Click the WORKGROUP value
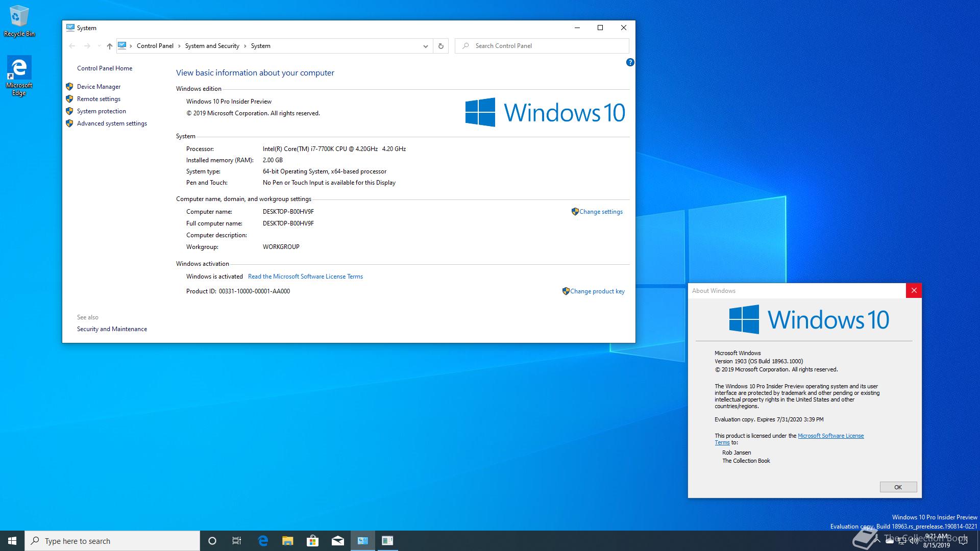The image size is (980, 551). [x=281, y=247]
